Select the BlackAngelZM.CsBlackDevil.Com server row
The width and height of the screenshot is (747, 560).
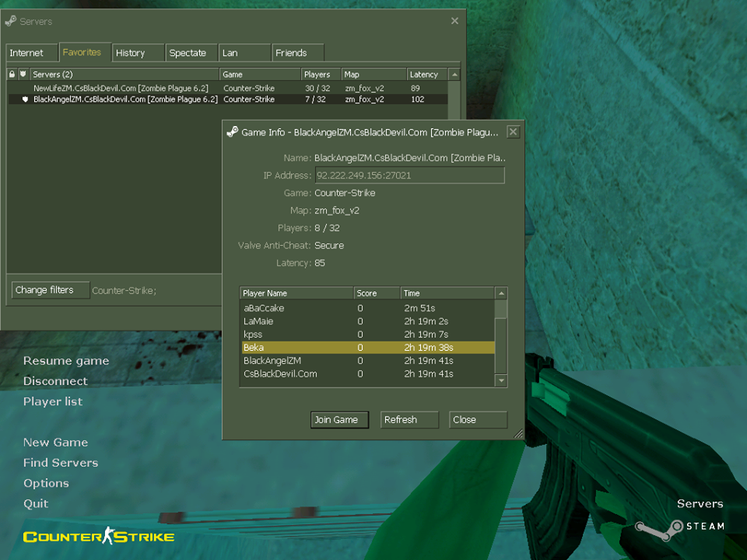tap(227, 99)
